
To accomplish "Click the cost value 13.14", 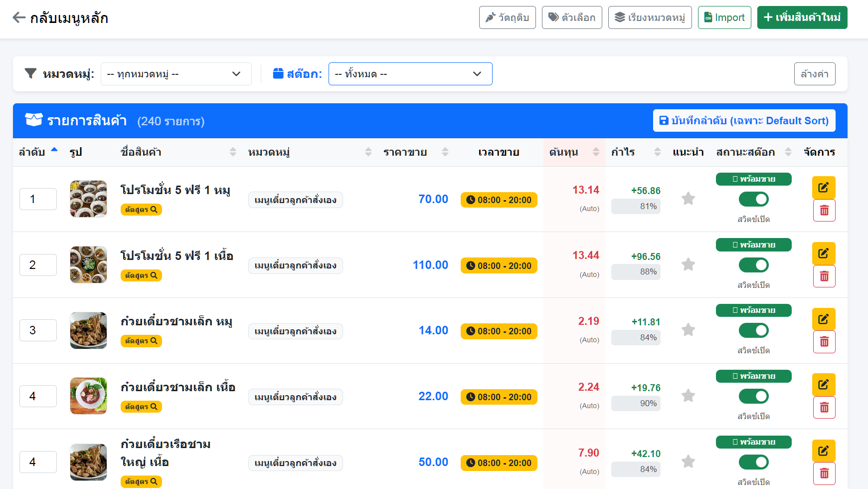I will [586, 190].
